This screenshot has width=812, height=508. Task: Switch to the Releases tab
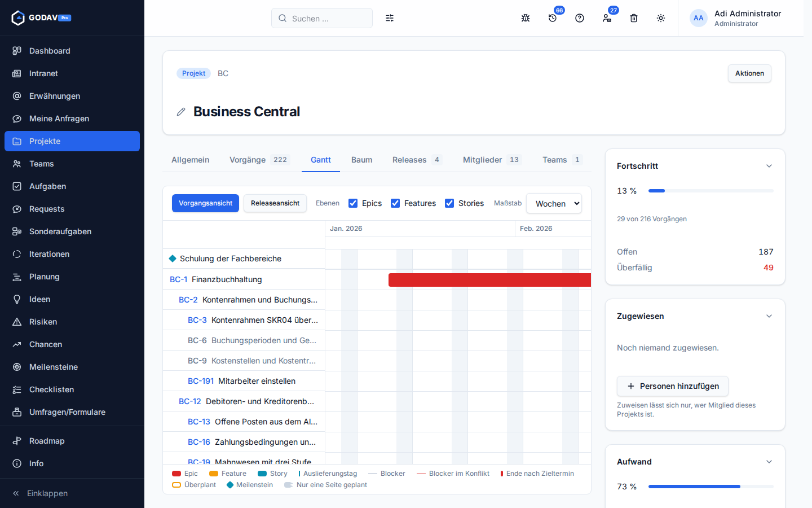(417, 160)
